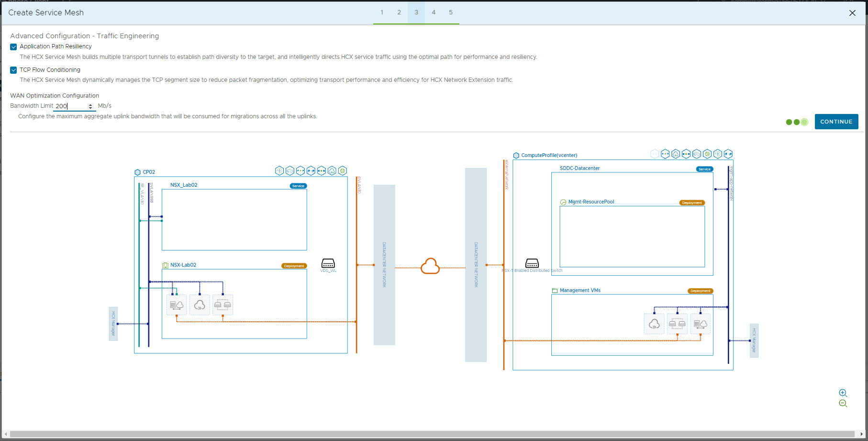Click the NSX_Lab02 service cluster label
This screenshot has height=441, width=868.
click(184, 185)
